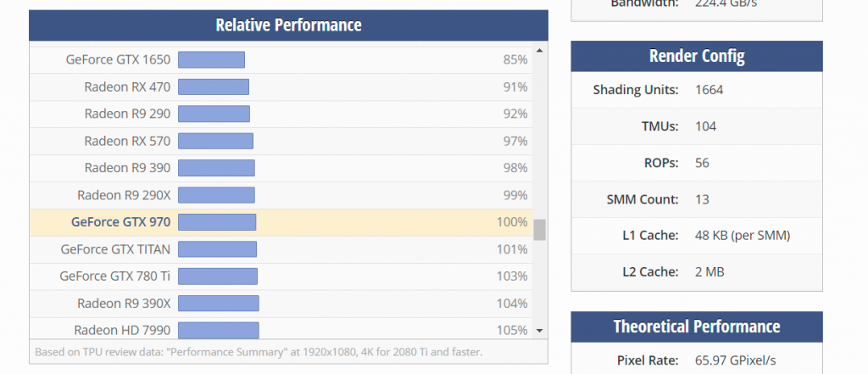
Task: Open the GeForce GTX TITAN entry
Action: point(115,249)
